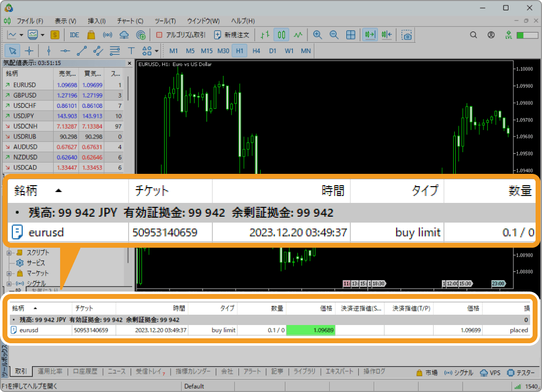Switch to the 口座履歴 tab
The image size is (542, 392).
tap(85, 371)
